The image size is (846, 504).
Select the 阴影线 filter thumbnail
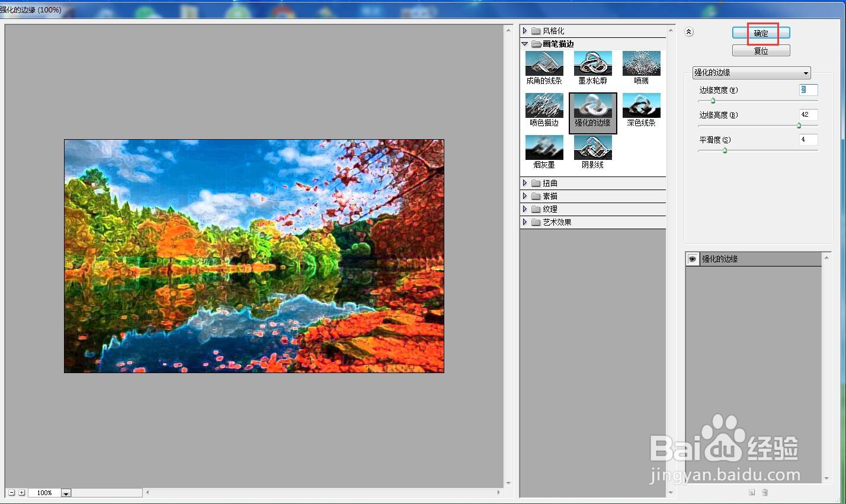592,152
